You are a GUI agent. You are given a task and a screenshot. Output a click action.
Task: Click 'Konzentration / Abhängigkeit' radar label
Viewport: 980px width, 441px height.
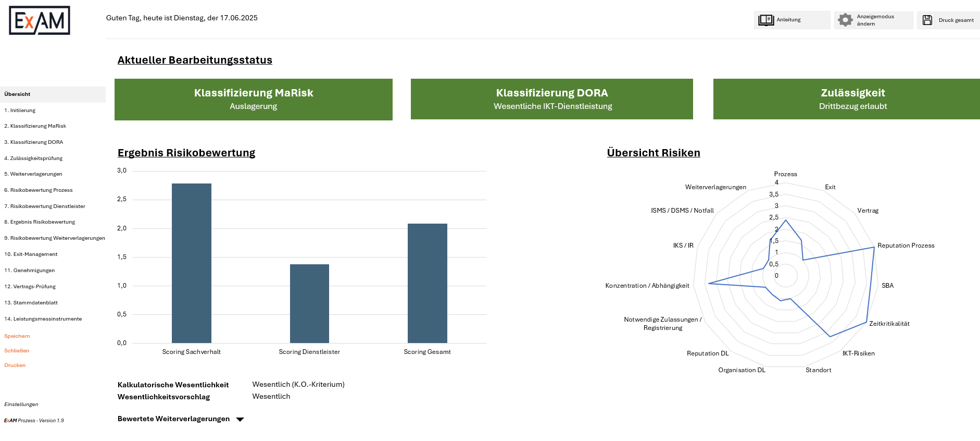(647, 286)
